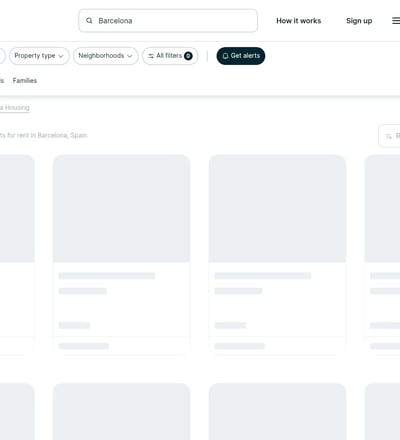Click the Get alerts button
The image size is (400, 440).
(x=241, y=56)
